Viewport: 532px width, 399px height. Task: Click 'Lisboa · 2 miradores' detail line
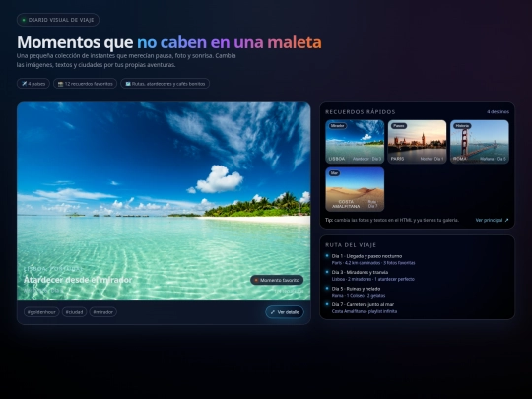coord(372,279)
